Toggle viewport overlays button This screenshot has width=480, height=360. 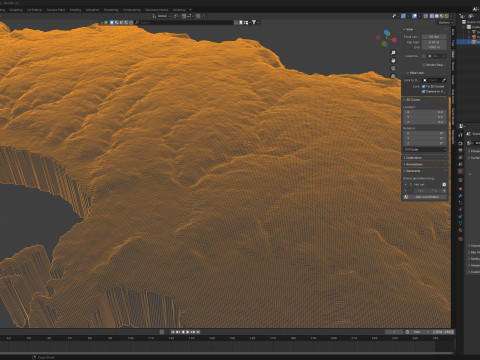tap(414, 16)
